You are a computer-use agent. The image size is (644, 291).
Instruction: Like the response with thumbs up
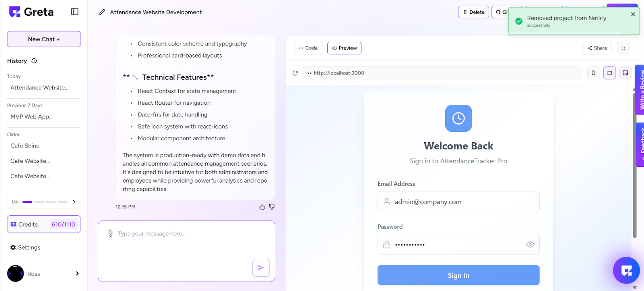point(262,207)
